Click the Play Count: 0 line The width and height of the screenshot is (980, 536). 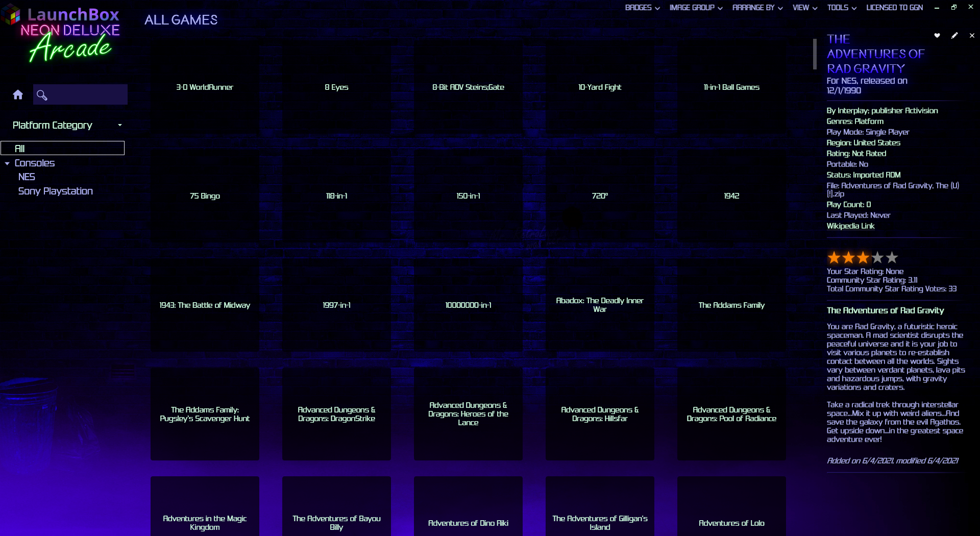click(x=849, y=205)
